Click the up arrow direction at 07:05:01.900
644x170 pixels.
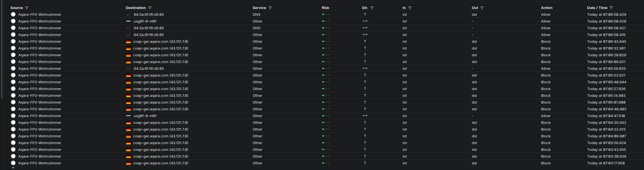(365, 102)
